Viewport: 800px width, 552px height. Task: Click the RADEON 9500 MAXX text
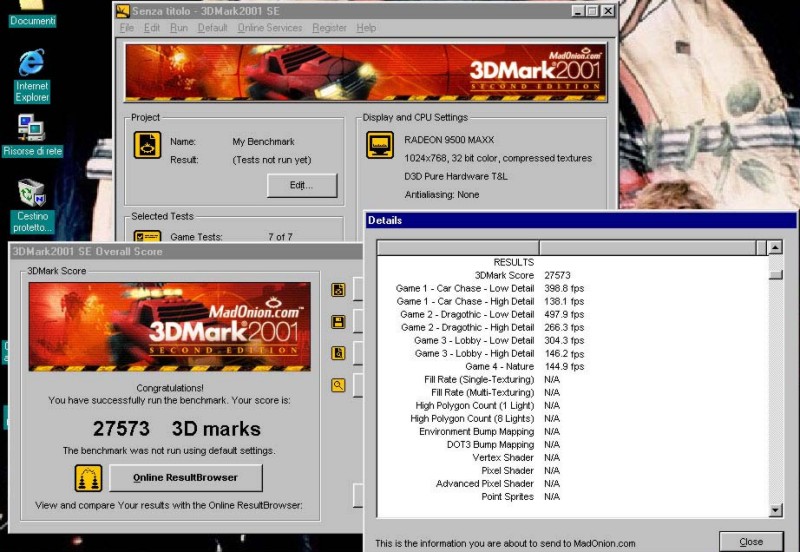[449, 140]
